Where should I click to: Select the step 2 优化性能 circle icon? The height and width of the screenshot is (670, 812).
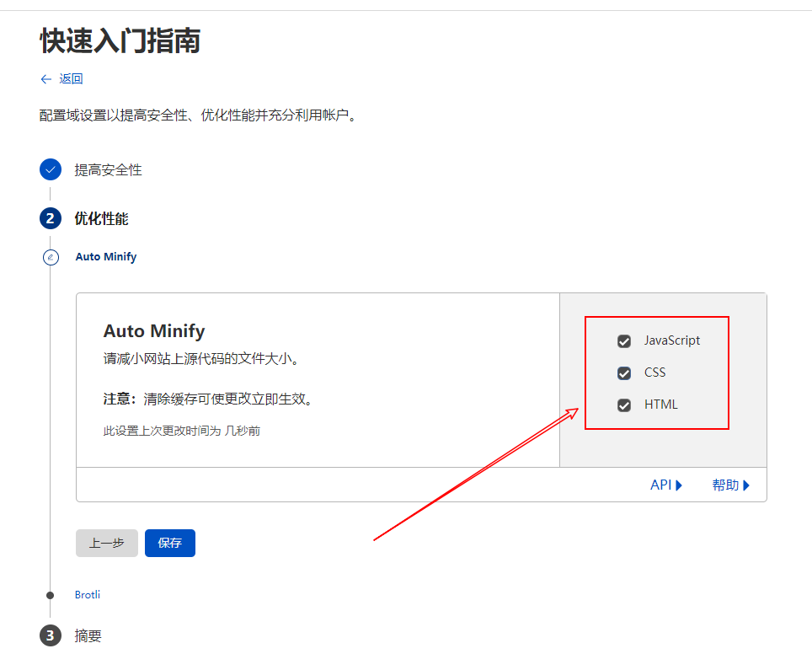point(51,217)
